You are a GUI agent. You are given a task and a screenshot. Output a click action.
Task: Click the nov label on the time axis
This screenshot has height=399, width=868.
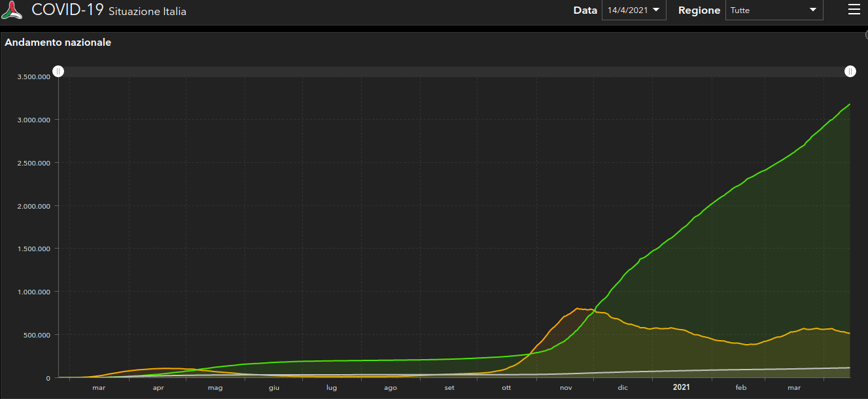click(x=566, y=388)
